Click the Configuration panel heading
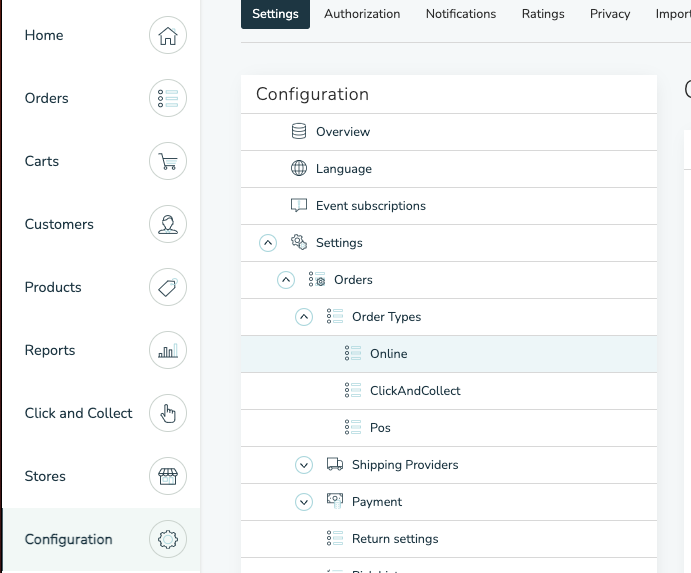 click(x=312, y=94)
